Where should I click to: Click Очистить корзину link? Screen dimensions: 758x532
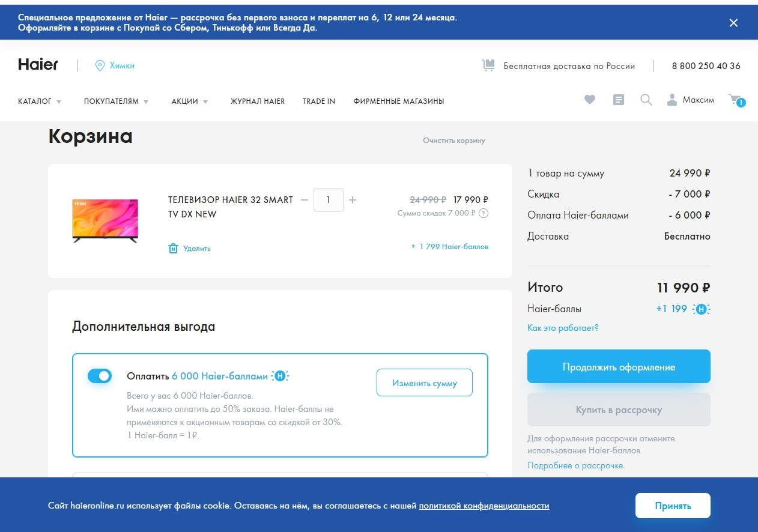pyautogui.click(x=454, y=141)
